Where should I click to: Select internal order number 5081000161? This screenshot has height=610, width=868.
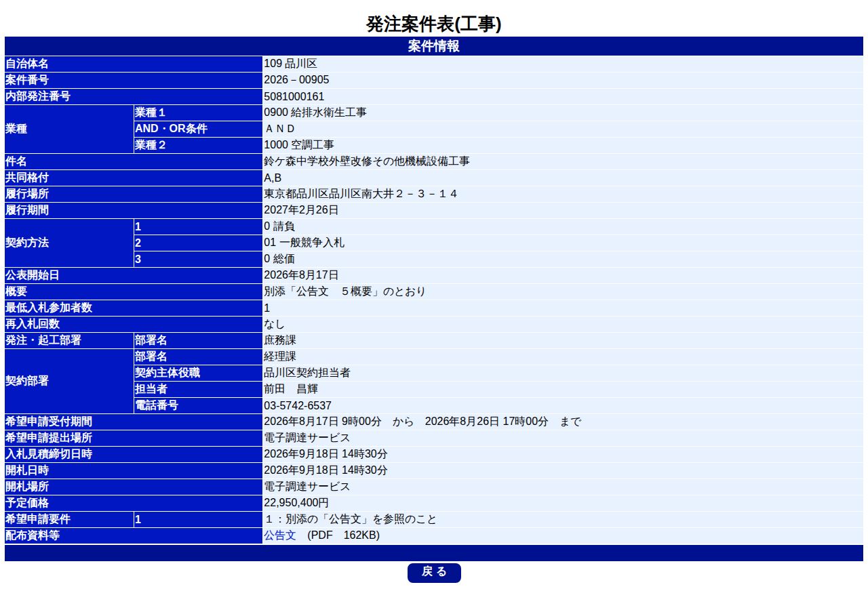pyautogui.click(x=294, y=96)
